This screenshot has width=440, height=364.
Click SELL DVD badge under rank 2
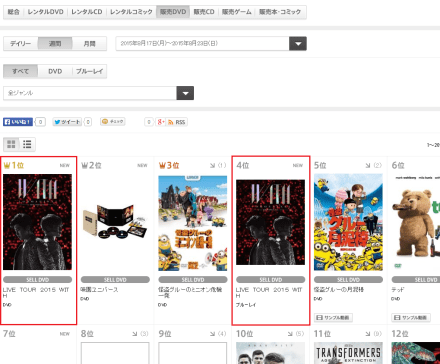click(115, 280)
